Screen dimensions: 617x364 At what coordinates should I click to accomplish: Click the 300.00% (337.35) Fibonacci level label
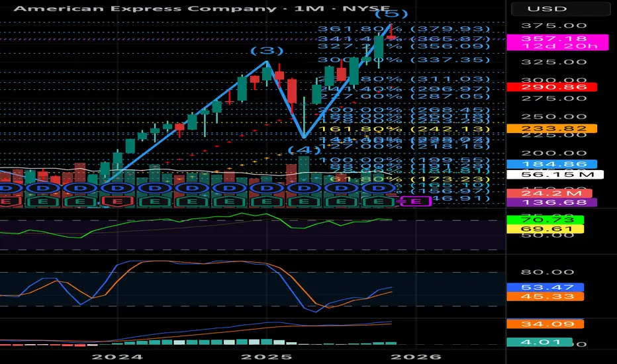(404, 60)
